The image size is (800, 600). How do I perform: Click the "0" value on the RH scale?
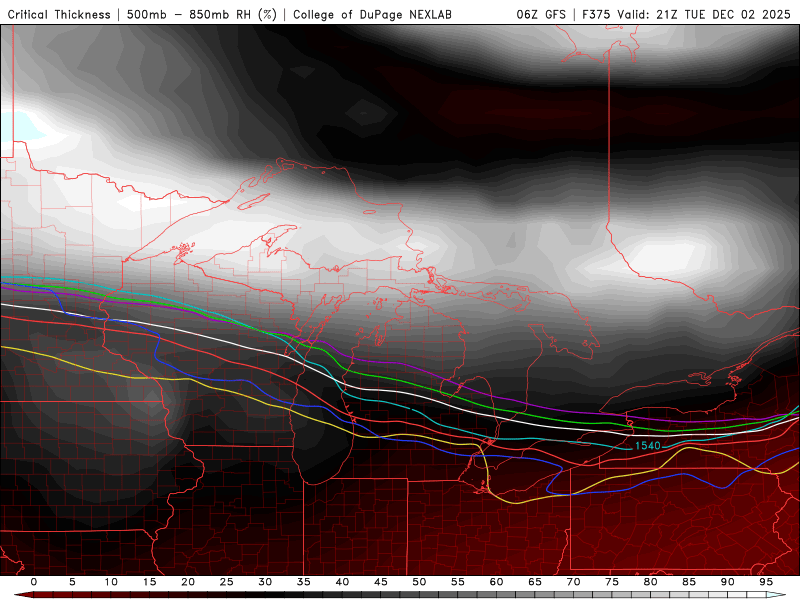(34, 582)
